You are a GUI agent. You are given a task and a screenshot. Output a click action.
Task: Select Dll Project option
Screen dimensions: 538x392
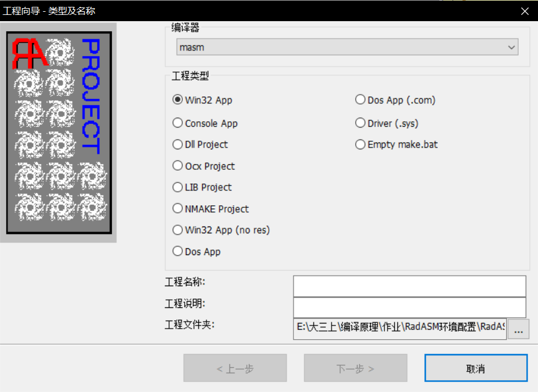tap(178, 144)
